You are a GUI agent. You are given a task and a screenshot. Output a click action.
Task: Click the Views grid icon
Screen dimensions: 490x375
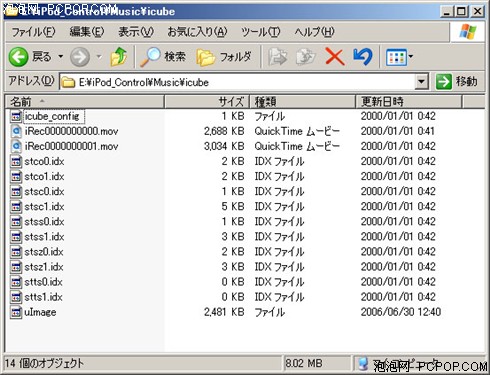[396, 57]
